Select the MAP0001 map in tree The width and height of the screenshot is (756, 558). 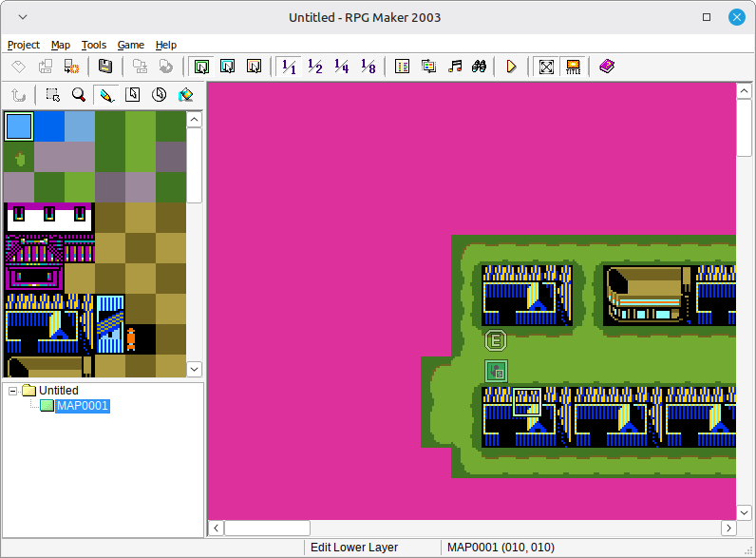tap(83, 406)
